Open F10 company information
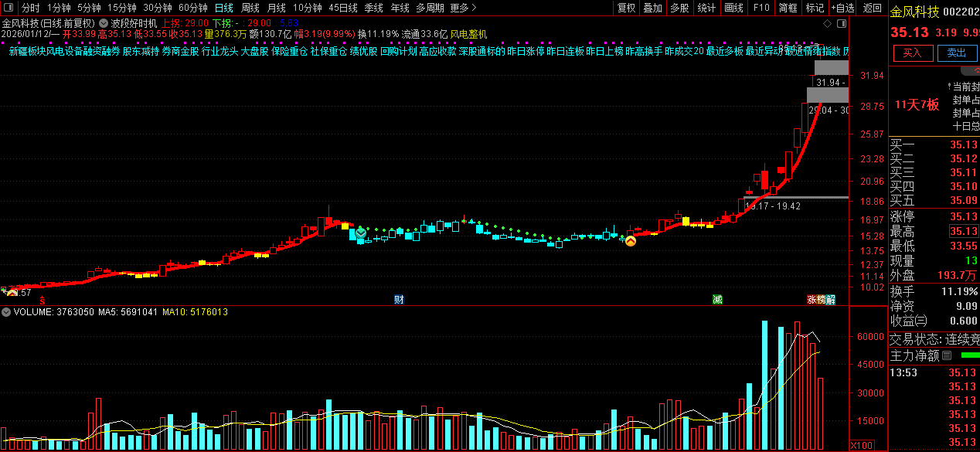 pos(761,8)
